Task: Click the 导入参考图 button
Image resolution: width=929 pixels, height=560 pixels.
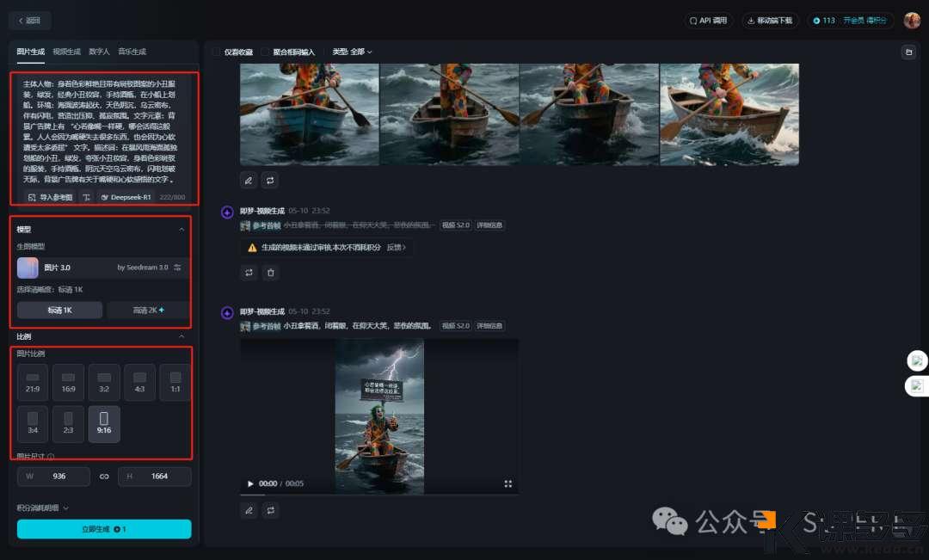Action: coord(51,197)
